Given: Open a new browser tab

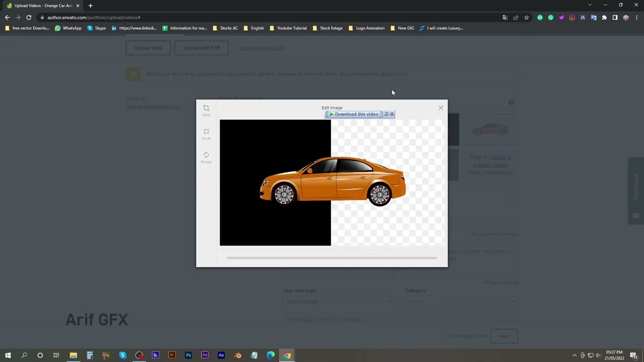Looking at the screenshot, I should pos(91,6).
